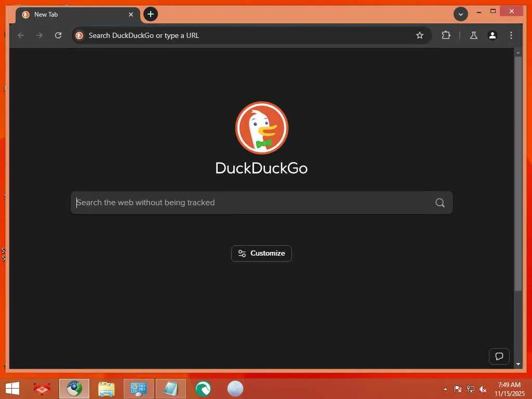Minimize the browser window
Screen dimensions: 532x399
[x=478, y=12]
